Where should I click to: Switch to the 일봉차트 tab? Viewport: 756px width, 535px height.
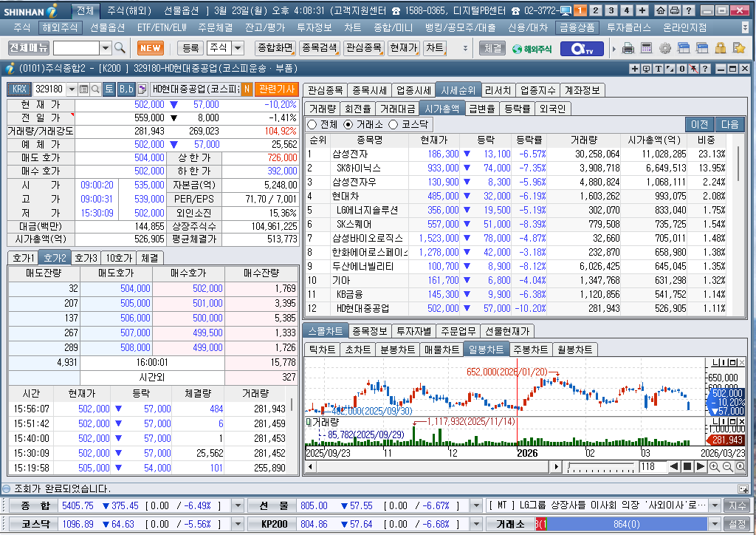(x=486, y=350)
